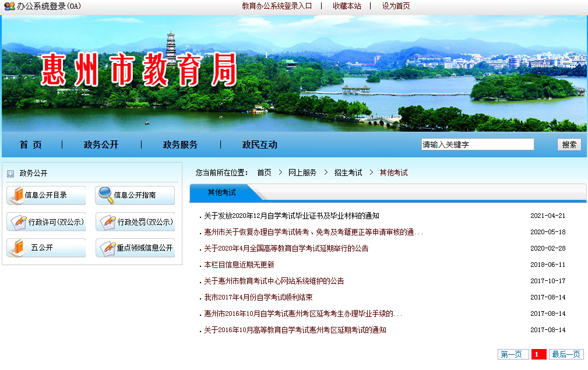Open 重点领域信息公开 button label
The width and height of the screenshot is (588, 370).
(145, 248)
